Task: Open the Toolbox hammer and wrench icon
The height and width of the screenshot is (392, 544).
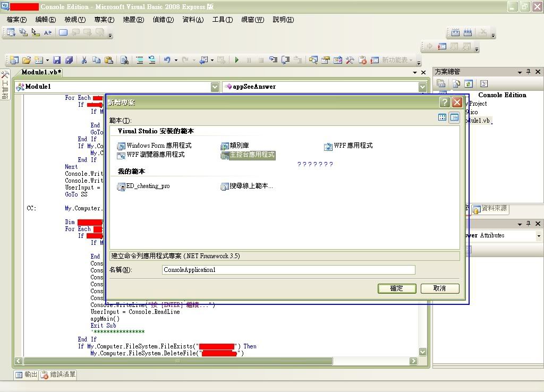Action: [x=350, y=60]
